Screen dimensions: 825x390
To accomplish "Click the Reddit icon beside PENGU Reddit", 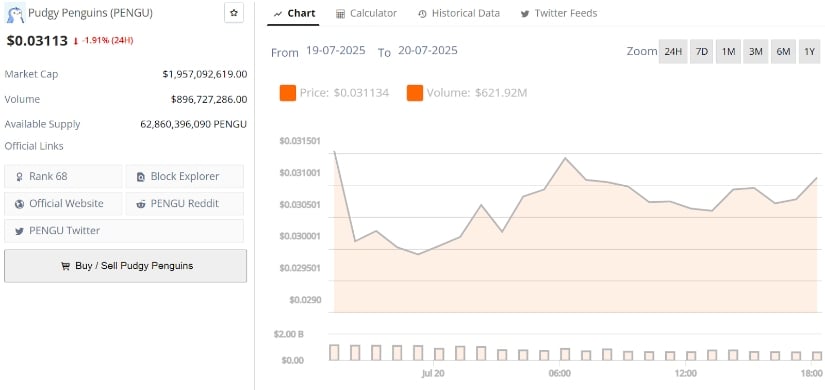I will pyautogui.click(x=140, y=204).
